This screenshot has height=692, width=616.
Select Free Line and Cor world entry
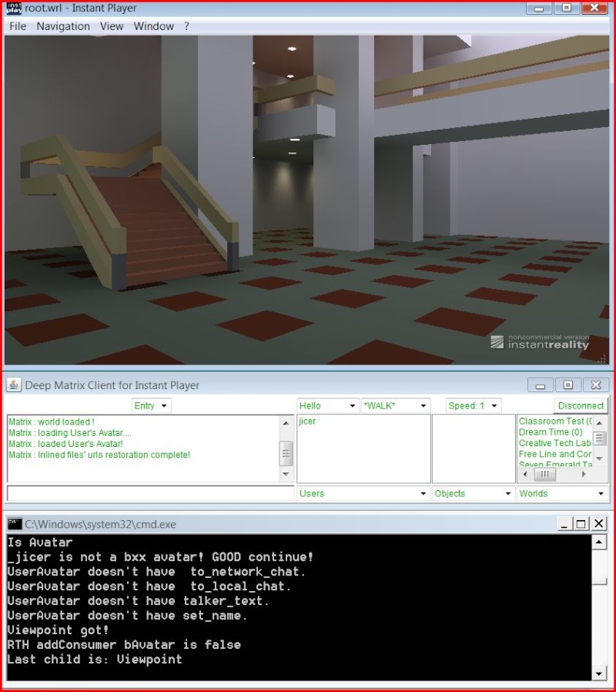(554, 454)
